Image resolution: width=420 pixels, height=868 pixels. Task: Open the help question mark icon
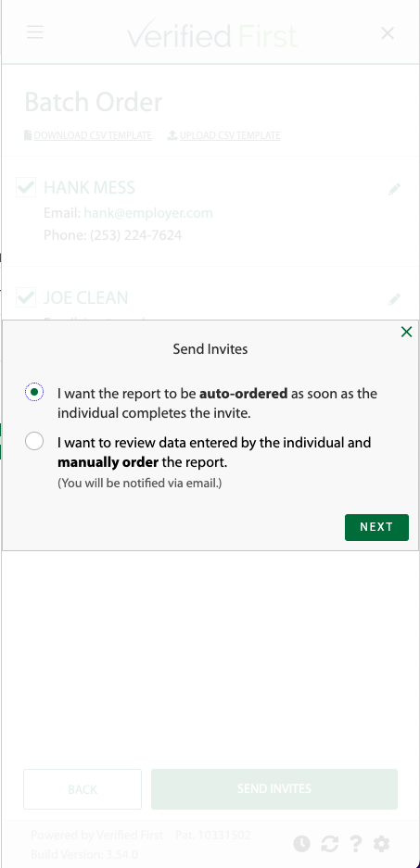point(355,844)
